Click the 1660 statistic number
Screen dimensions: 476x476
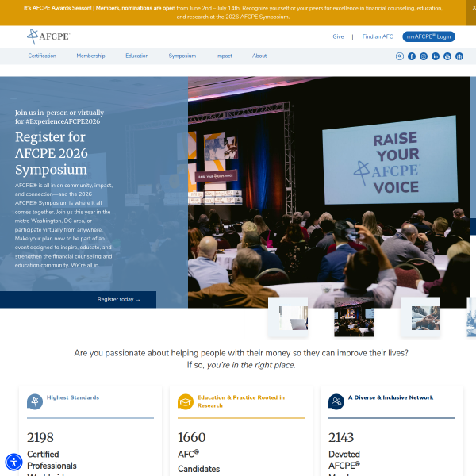point(191,437)
